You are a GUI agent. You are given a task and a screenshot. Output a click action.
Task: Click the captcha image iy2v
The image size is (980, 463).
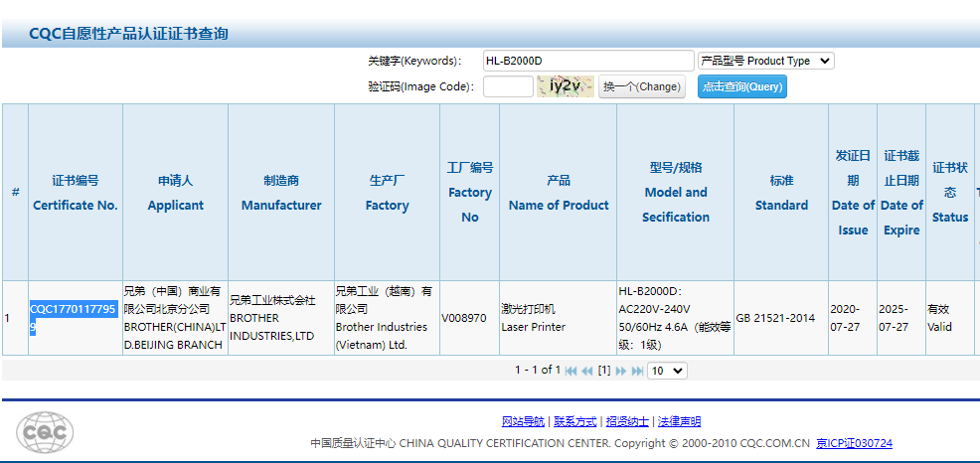[x=565, y=86]
